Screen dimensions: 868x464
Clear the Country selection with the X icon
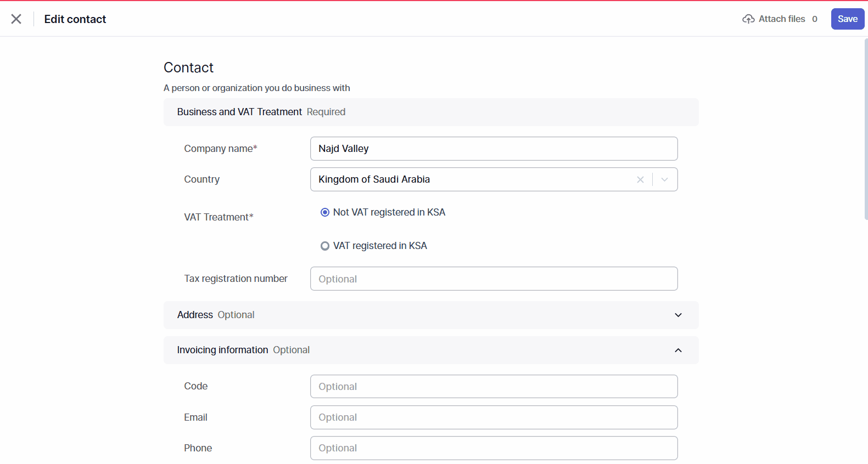click(640, 179)
